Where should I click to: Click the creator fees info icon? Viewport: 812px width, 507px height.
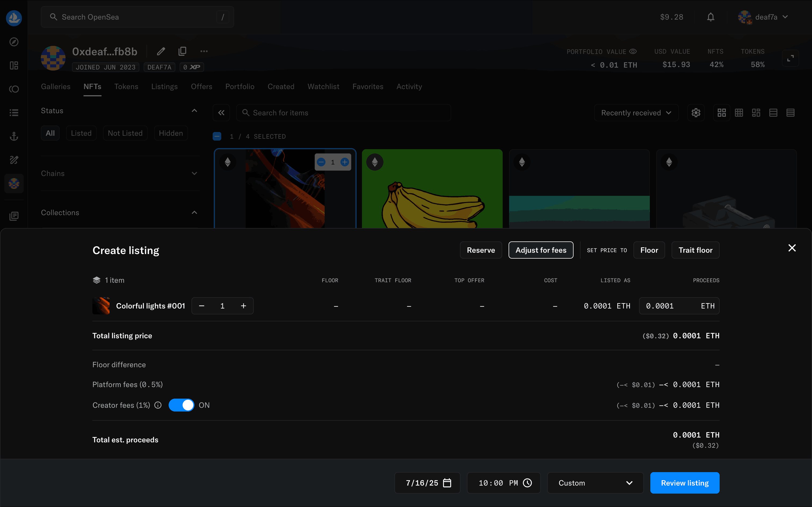click(x=158, y=405)
